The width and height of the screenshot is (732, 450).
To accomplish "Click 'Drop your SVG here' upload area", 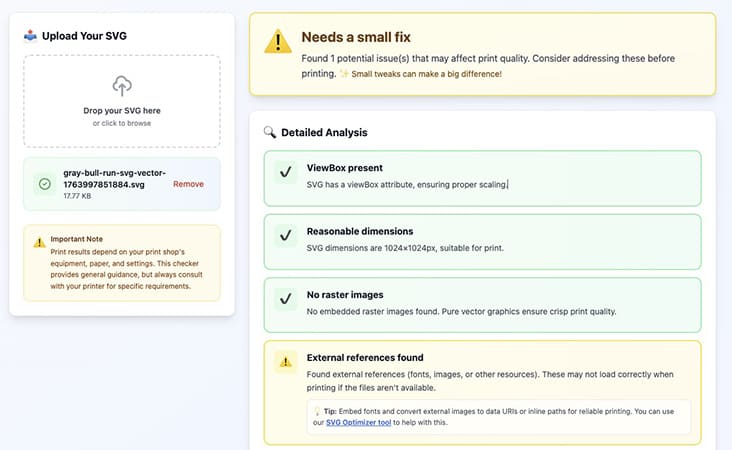I will [121, 110].
